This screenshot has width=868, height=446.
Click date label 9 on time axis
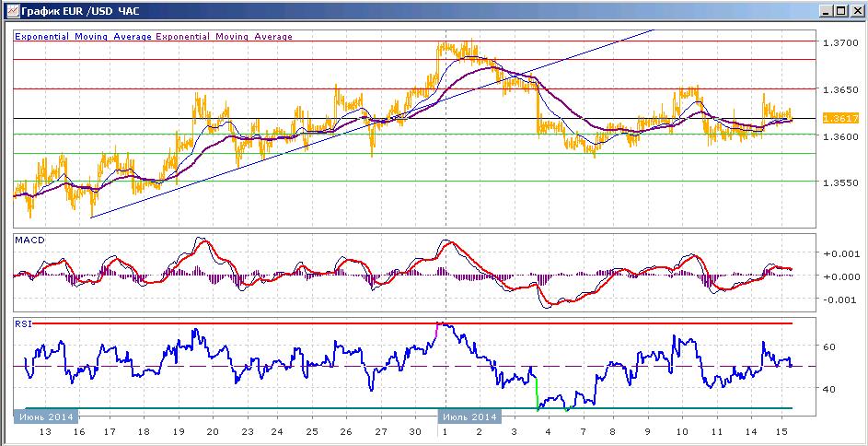648,432
